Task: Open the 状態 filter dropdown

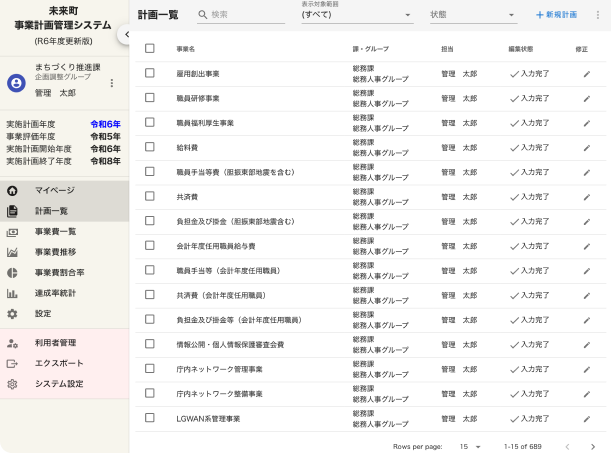Action: [473, 15]
